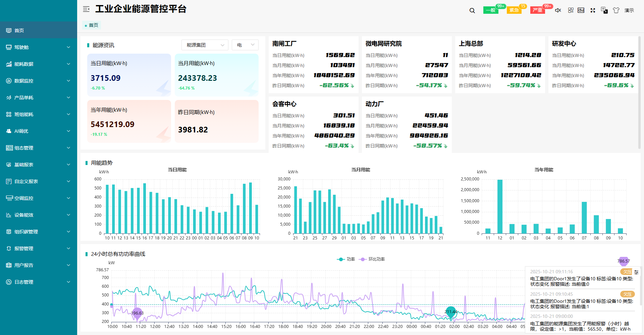Click the AI调优 sidebar icon
The height and width of the screenshot is (335, 644).
(9, 131)
